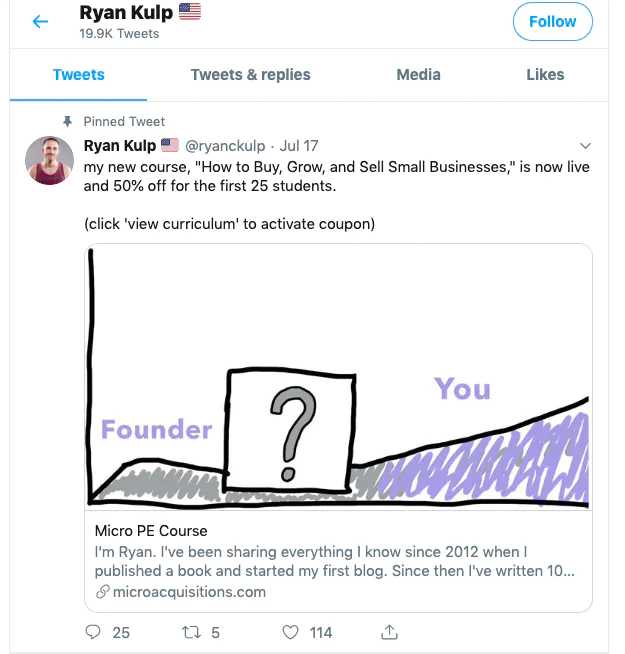Open the share options for the tweet
The height and width of the screenshot is (654, 625).
[x=390, y=632]
